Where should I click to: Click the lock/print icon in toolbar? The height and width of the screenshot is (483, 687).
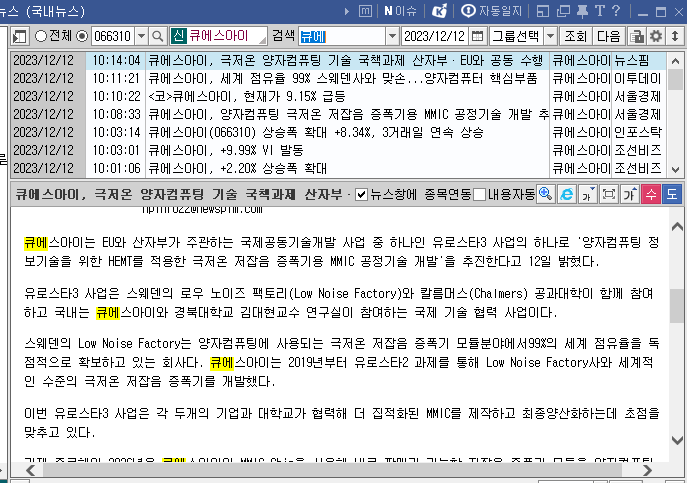point(637,36)
